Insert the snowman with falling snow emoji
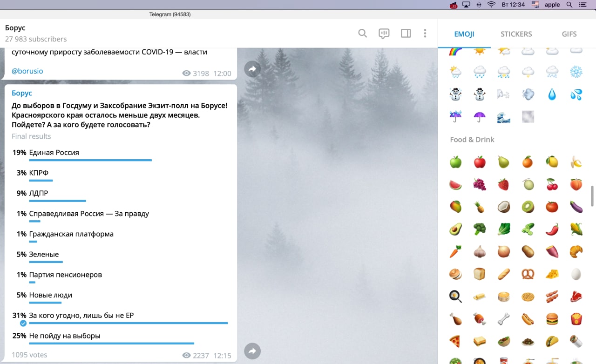Image resolution: width=596 pixels, height=364 pixels. (455, 94)
